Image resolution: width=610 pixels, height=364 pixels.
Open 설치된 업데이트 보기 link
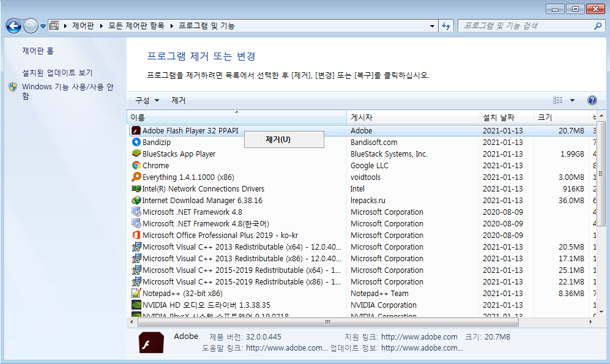57,73
